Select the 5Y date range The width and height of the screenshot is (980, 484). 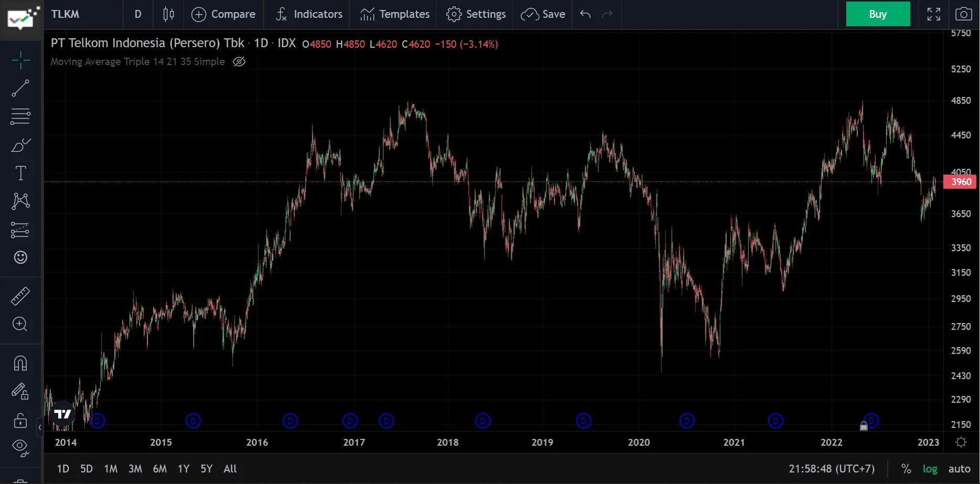207,469
